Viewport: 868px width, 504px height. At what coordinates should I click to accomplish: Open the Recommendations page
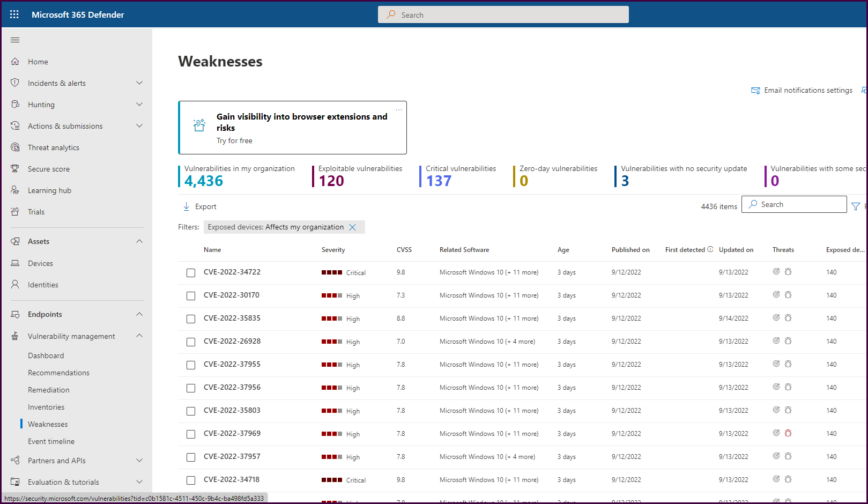point(58,372)
